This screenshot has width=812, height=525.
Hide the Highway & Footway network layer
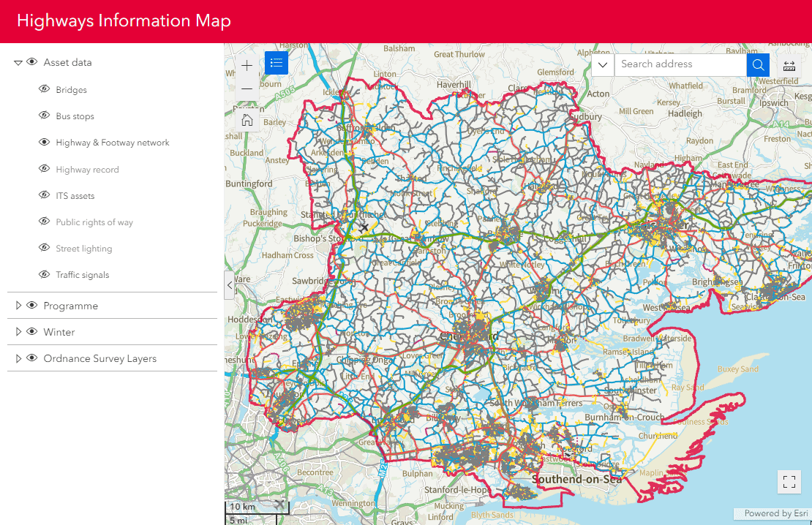44,143
